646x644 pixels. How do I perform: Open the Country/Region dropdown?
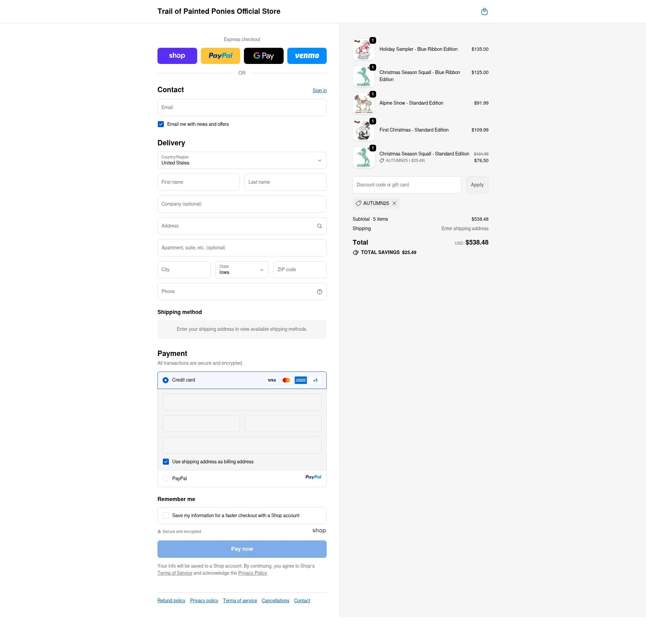pos(242,160)
